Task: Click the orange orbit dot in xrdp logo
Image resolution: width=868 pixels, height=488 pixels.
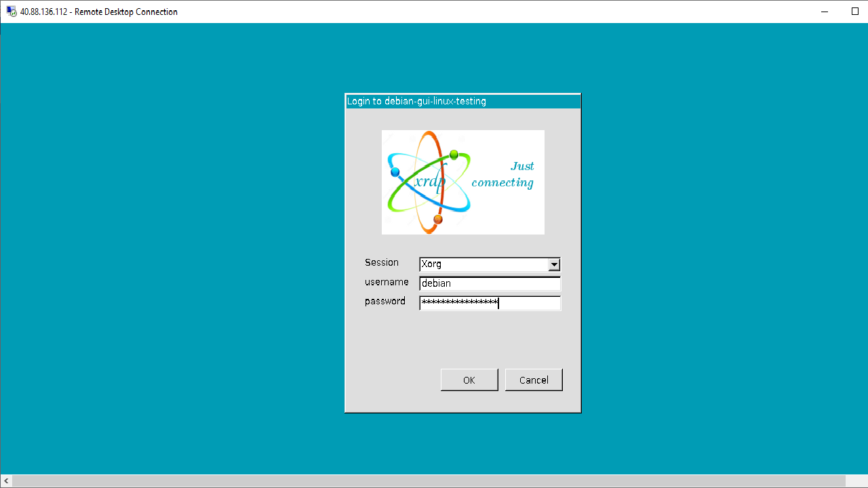Action: (437, 219)
